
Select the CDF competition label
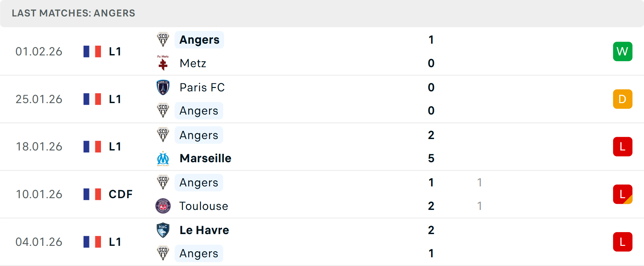pyautogui.click(x=120, y=194)
